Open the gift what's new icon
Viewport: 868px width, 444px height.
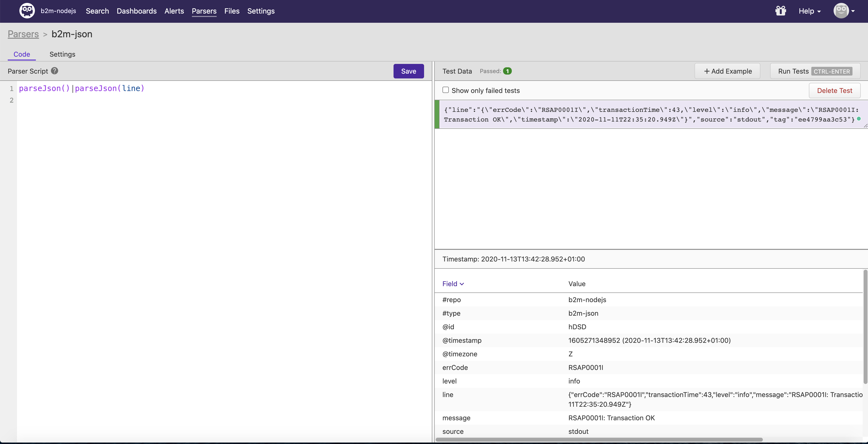[x=780, y=11]
